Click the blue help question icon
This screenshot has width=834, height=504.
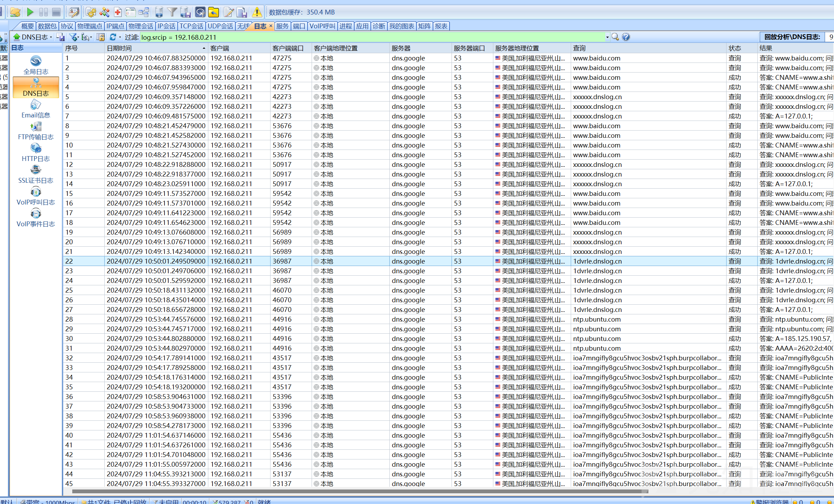click(626, 37)
